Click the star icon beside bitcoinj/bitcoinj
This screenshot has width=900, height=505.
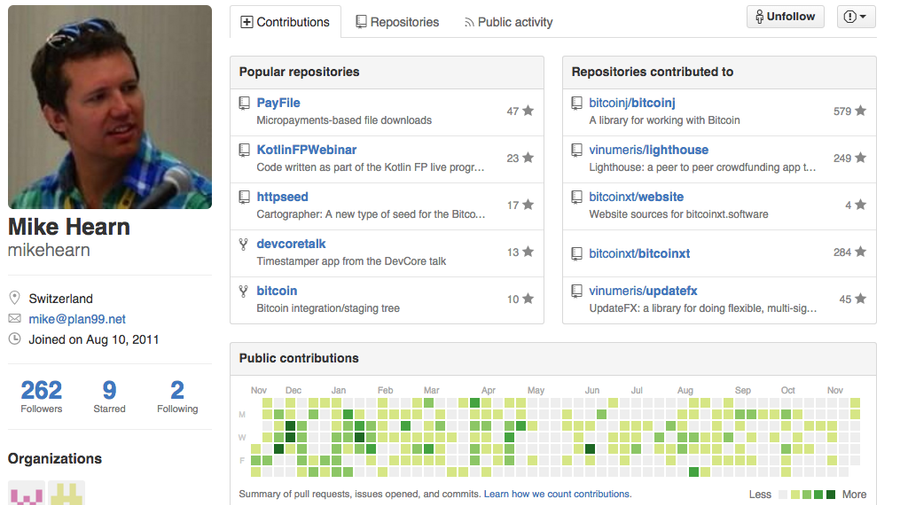point(860,111)
